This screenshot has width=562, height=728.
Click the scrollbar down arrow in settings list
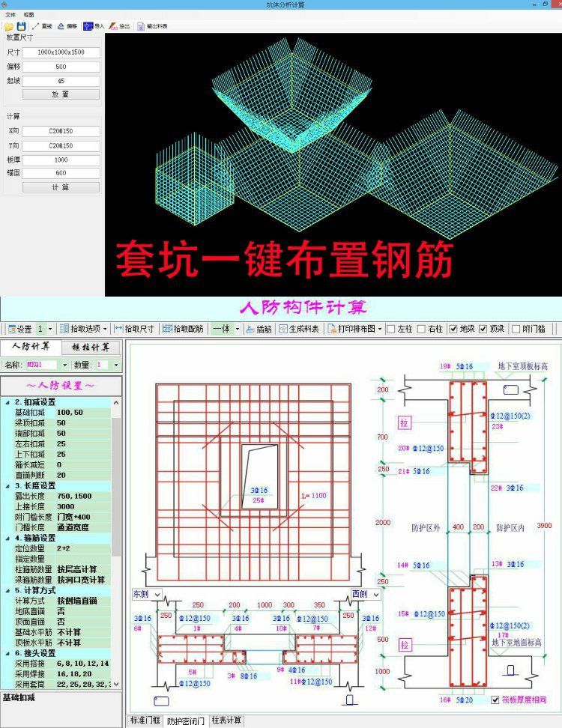click(x=116, y=685)
